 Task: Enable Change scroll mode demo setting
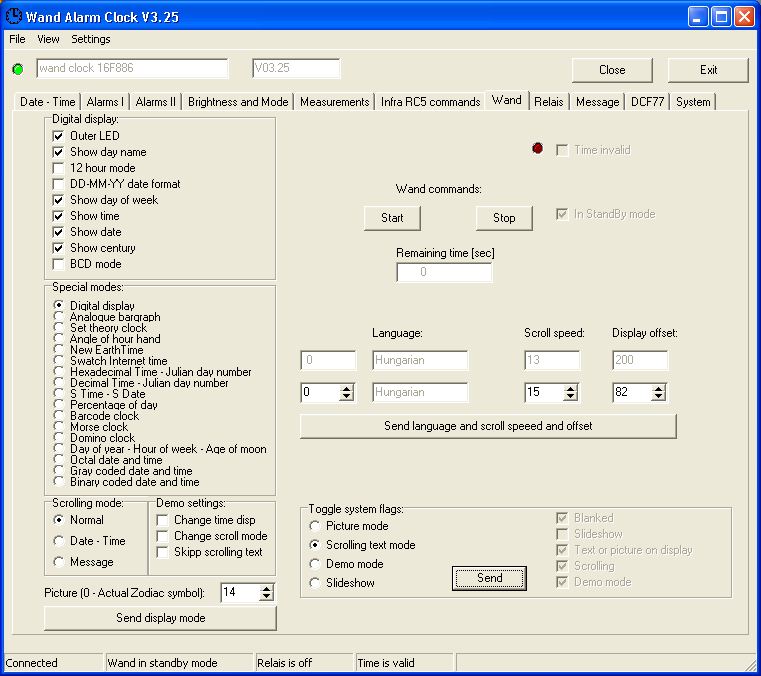pos(163,536)
